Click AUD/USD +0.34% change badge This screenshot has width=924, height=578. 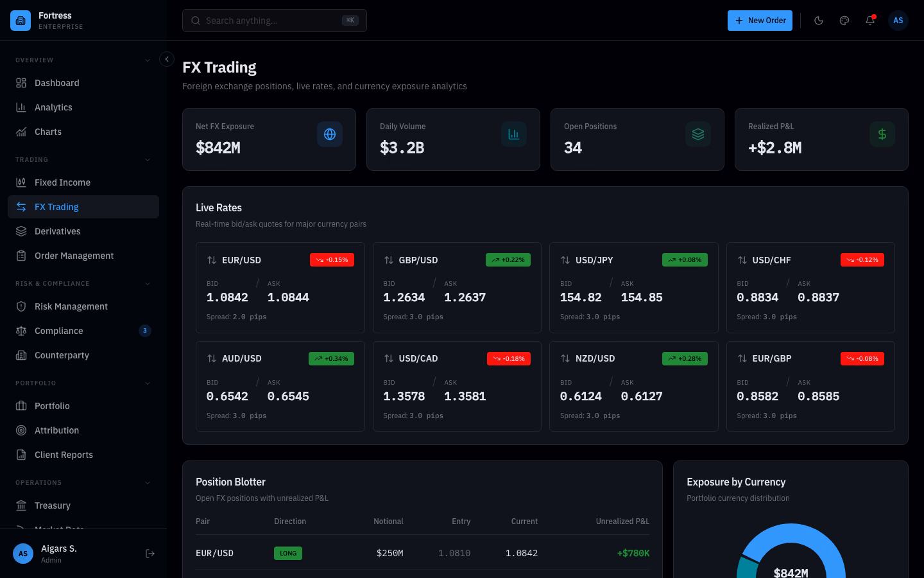(x=331, y=358)
